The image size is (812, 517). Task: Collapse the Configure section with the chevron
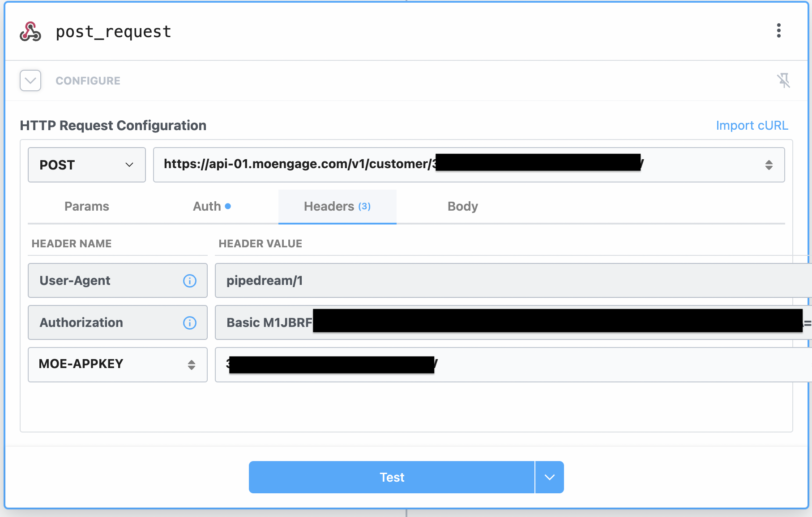30,81
